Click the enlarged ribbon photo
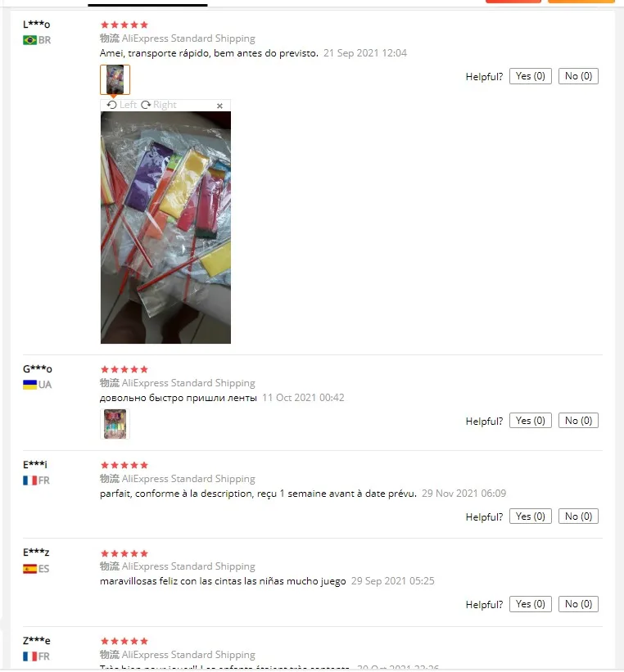 165,228
